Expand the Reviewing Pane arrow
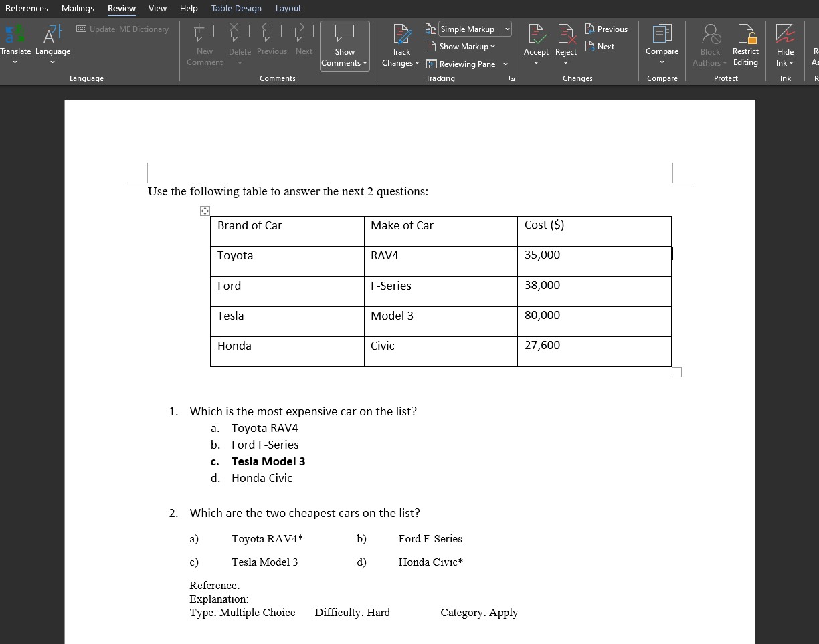 coord(505,64)
